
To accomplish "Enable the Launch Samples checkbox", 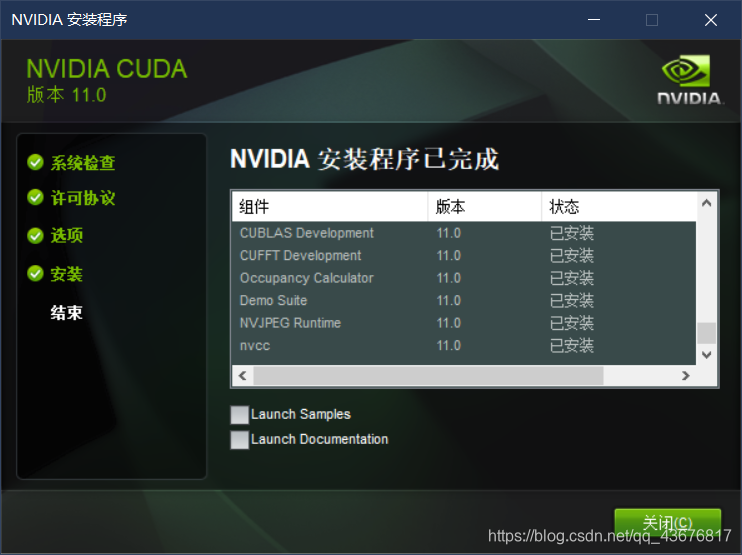I will pos(239,414).
